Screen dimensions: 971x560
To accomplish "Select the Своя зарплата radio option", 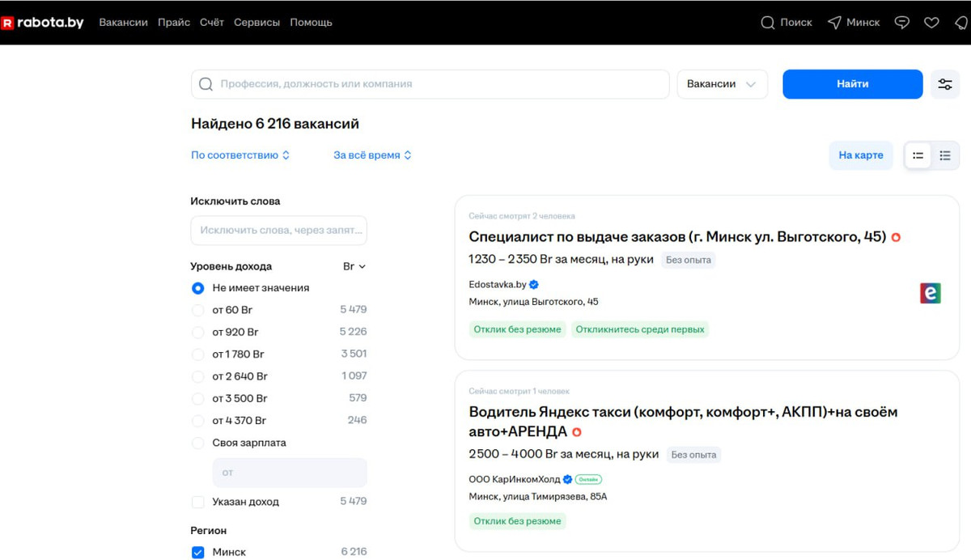I will click(198, 443).
